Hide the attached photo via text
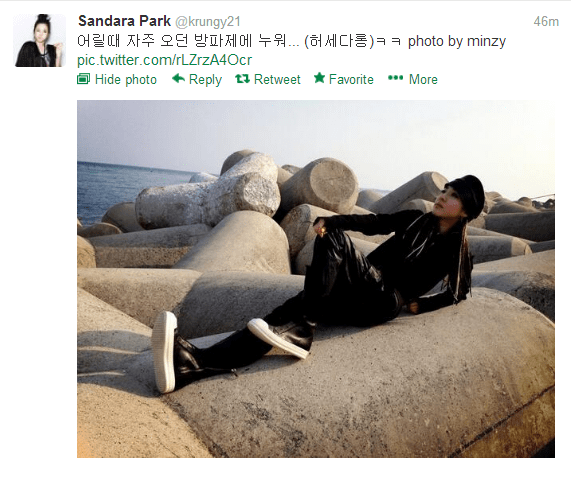Viewport: 571px width, 485px height. pyautogui.click(x=126, y=79)
